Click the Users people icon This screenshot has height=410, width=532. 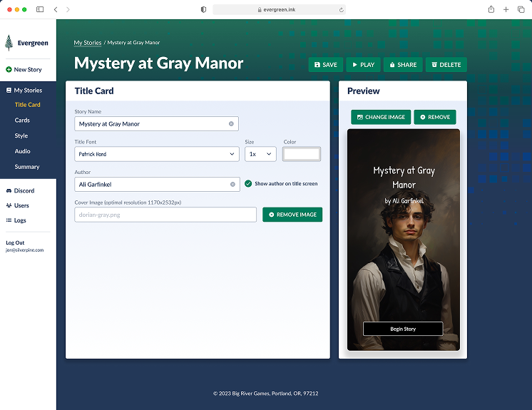9,205
